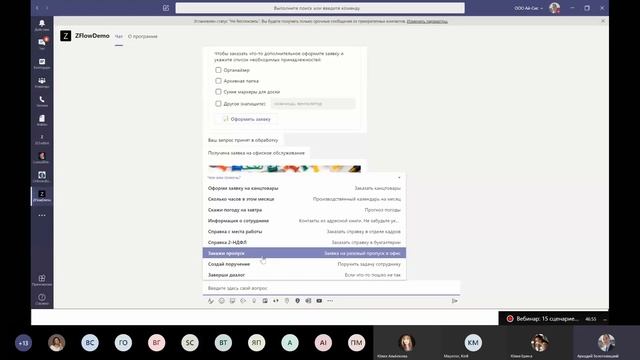This screenshot has width=640, height=360.
Task: Choose 'Оформи заявку на канцтовары' suggestion
Action: pos(304,188)
